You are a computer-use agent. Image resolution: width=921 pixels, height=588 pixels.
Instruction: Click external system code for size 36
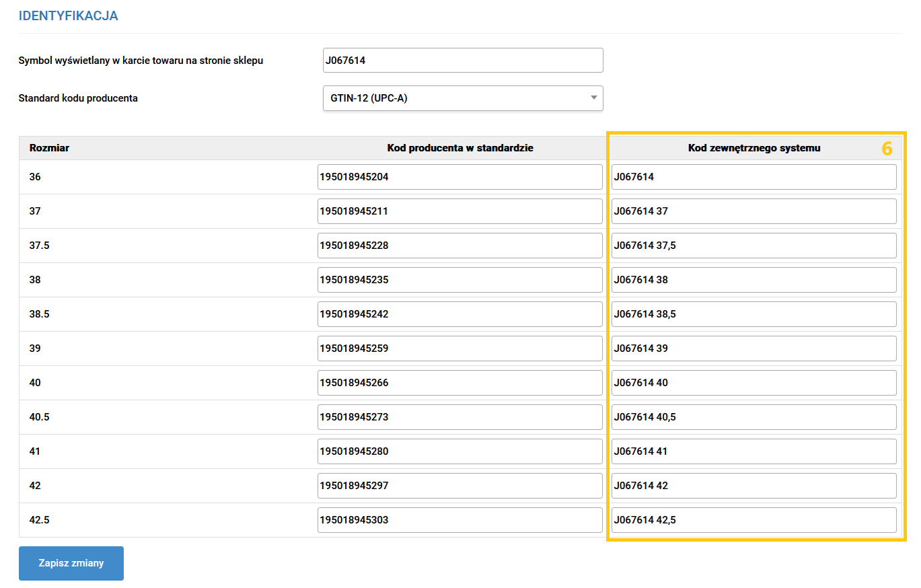pyautogui.click(x=753, y=177)
